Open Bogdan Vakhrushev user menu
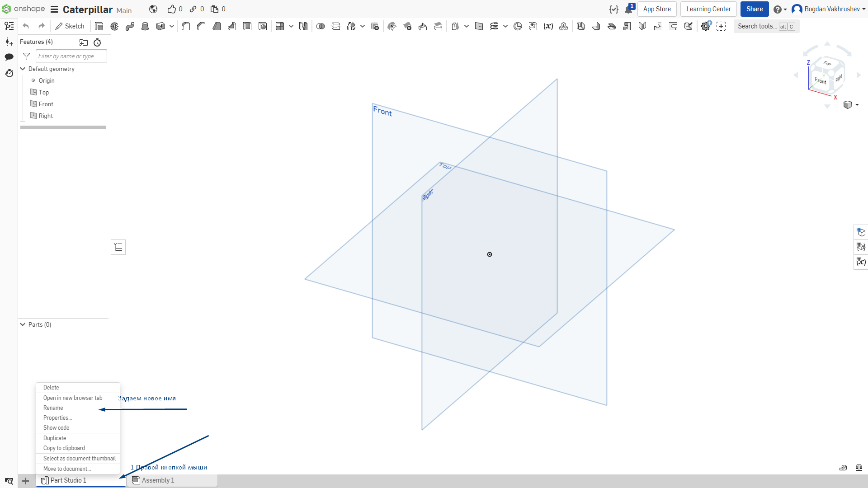 click(828, 9)
